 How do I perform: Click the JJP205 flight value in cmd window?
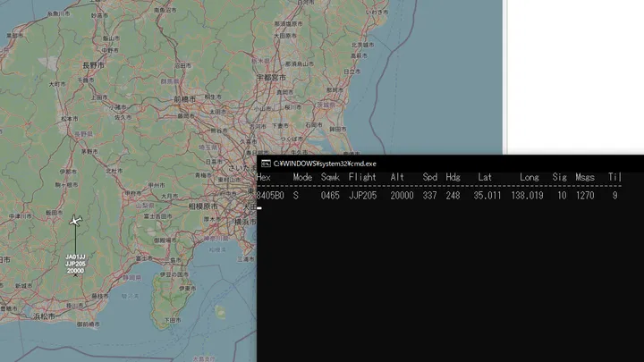click(362, 196)
